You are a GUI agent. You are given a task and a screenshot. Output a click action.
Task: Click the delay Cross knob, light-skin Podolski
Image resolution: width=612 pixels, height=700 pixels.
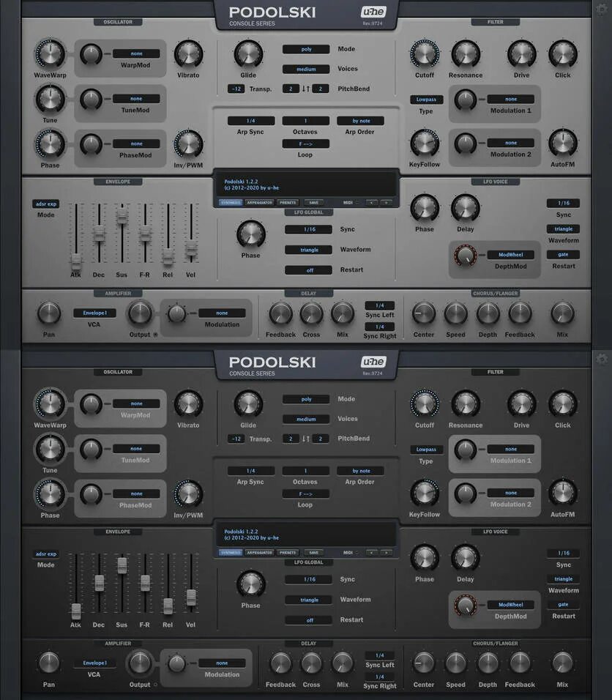311,313
